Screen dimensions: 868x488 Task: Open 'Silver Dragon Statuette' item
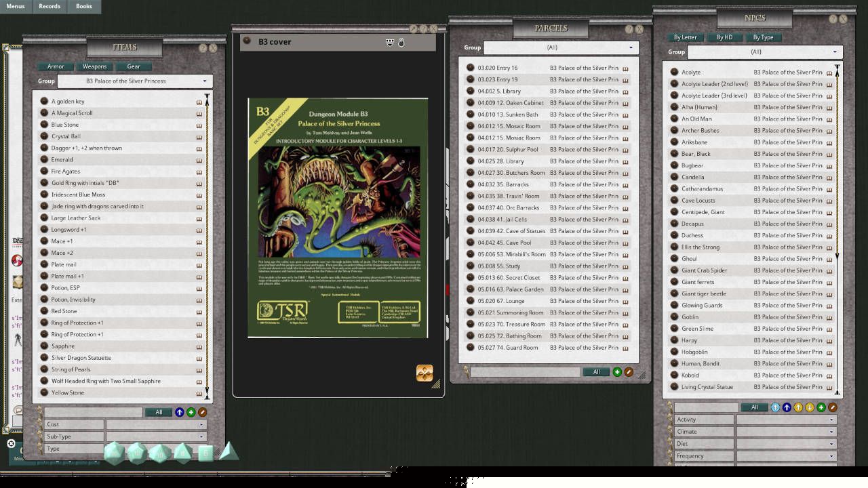81,358
